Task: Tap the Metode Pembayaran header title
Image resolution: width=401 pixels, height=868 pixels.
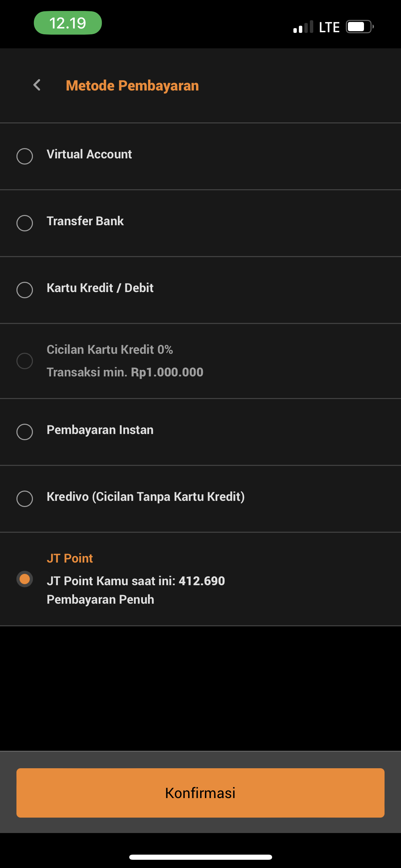Action: pyautogui.click(x=132, y=86)
